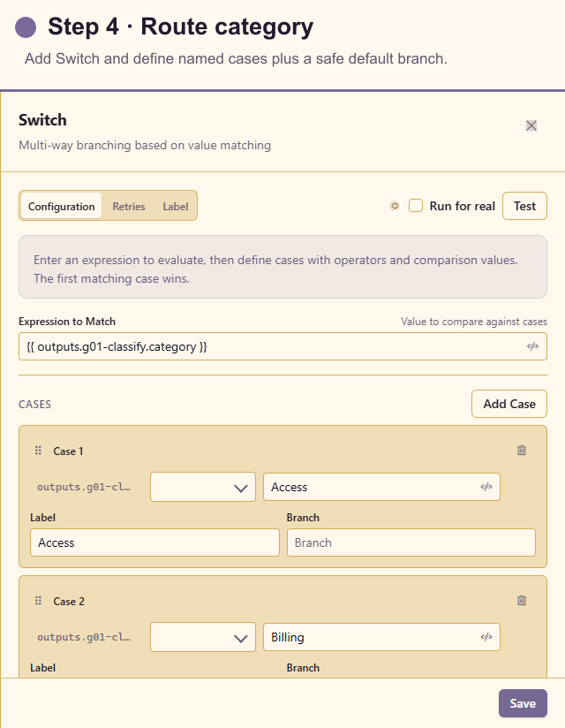
Task: Edit Case 1 Label field
Action: click(x=154, y=542)
